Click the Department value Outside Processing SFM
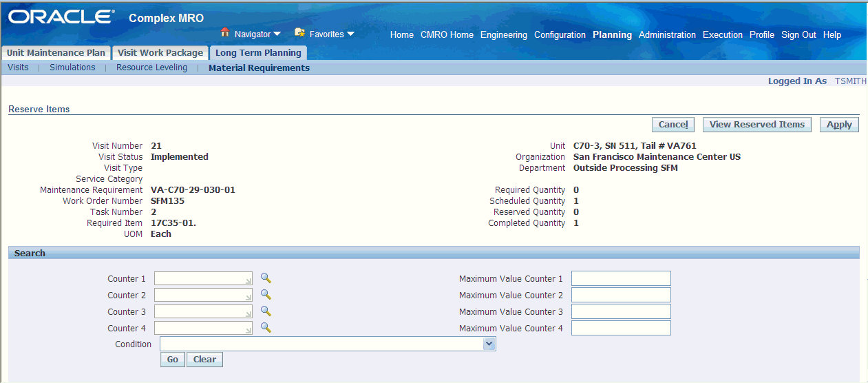Image resolution: width=868 pixels, height=383 pixels. (x=625, y=168)
